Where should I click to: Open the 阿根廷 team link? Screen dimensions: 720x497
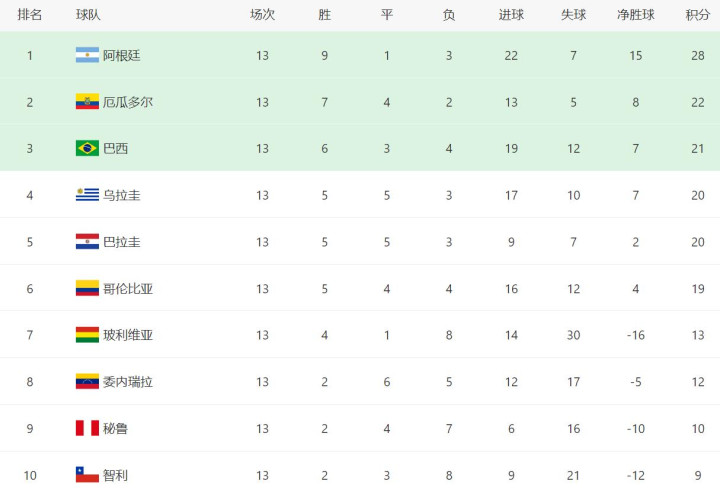[x=122, y=56]
